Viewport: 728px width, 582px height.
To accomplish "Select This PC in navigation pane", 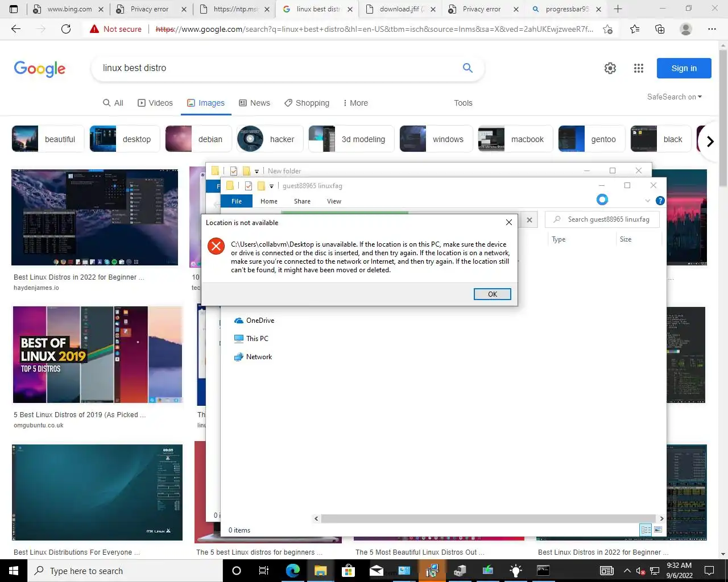I will pos(251,339).
